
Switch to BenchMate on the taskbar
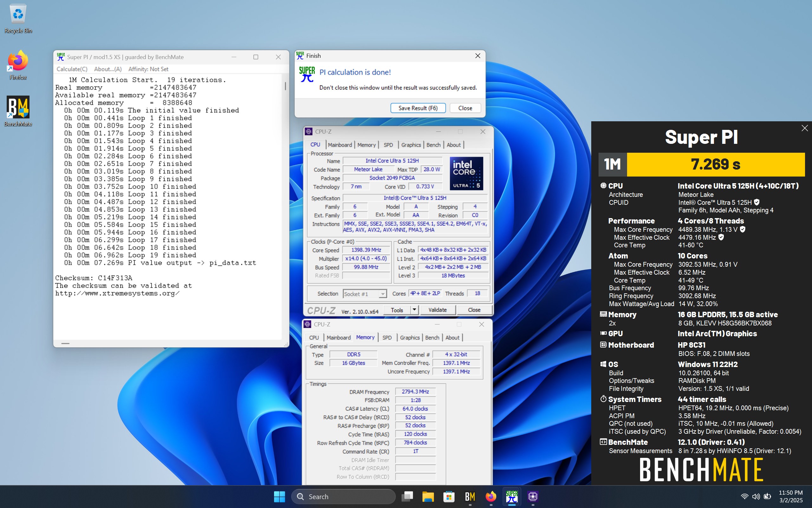470,497
